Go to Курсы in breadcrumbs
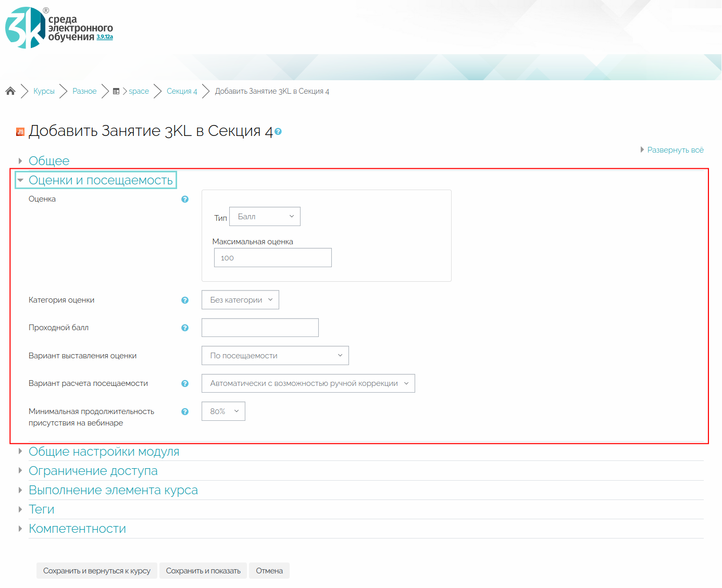Image resolution: width=722 pixels, height=588 pixels. (x=44, y=91)
